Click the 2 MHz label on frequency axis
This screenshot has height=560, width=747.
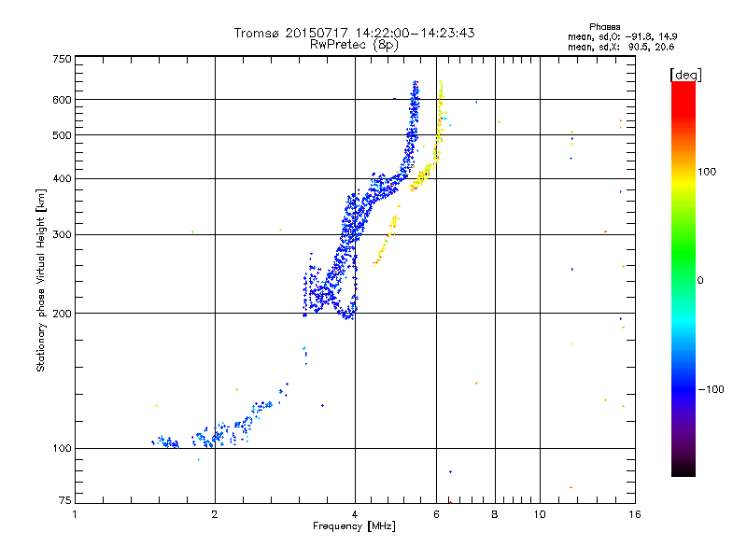tap(215, 514)
